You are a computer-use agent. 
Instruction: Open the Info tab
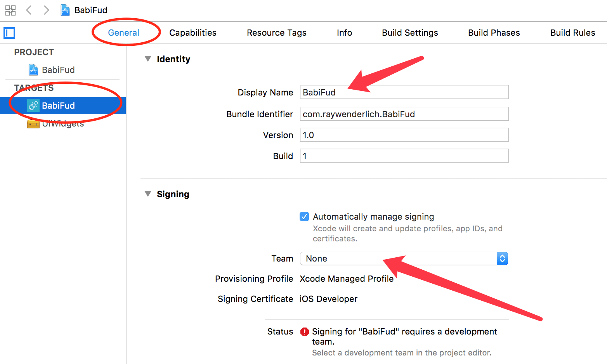[344, 33]
